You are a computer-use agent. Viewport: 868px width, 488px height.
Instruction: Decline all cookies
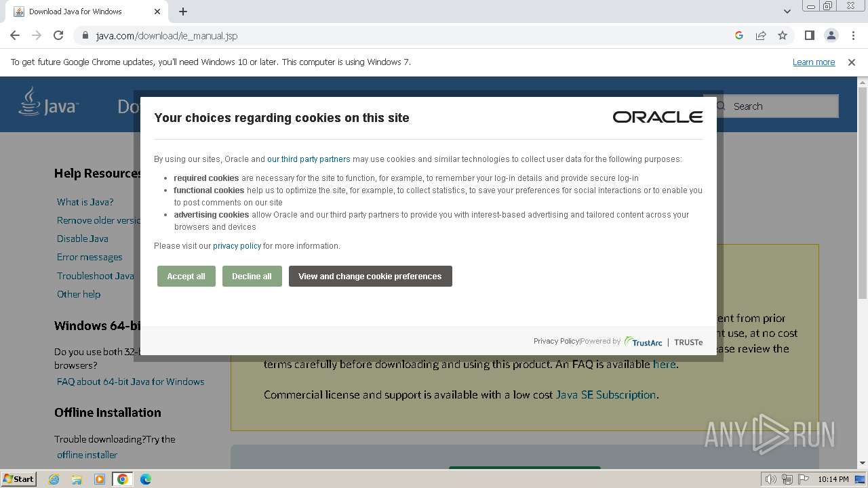coord(252,277)
